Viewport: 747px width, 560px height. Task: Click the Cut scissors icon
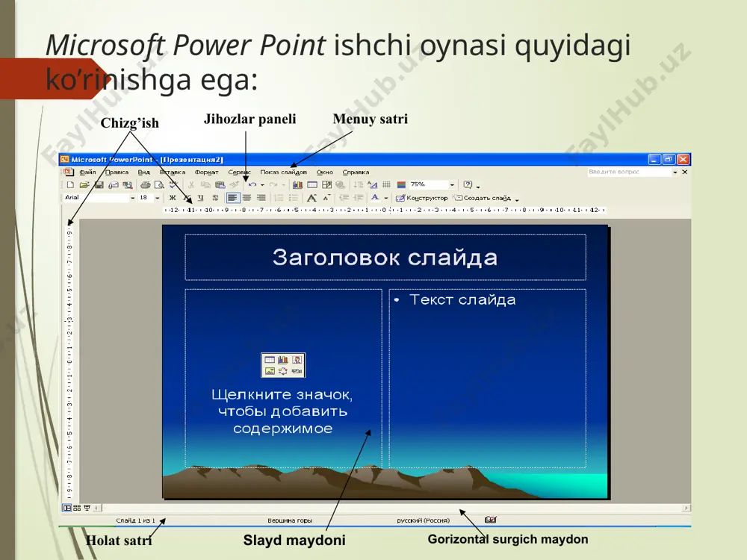(191, 184)
